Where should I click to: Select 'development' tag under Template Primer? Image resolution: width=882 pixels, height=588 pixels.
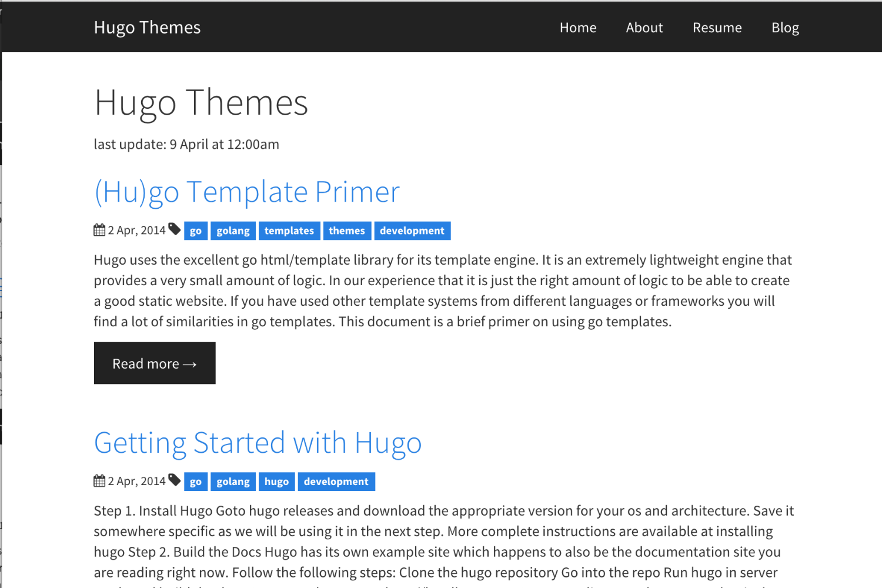coord(412,231)
